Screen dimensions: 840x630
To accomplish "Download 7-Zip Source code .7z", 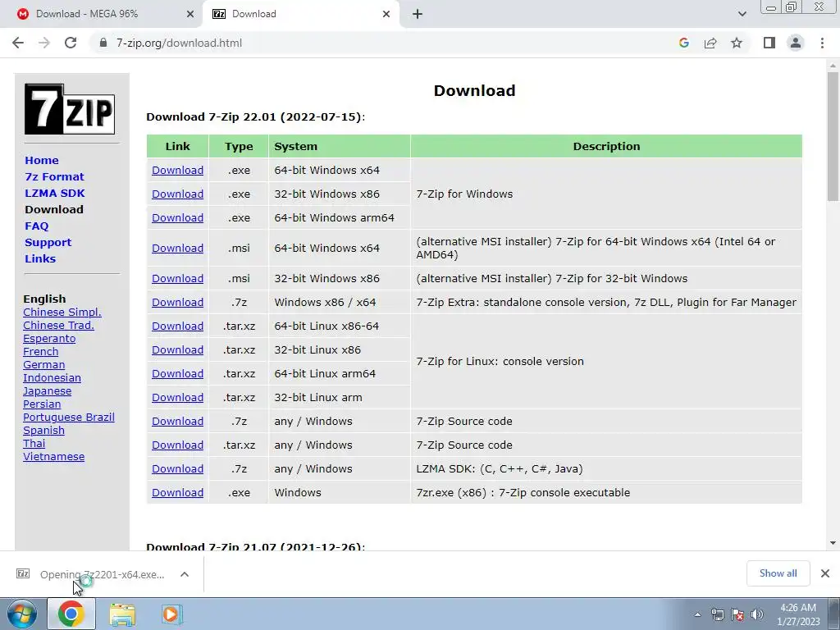I will [177, 421].
